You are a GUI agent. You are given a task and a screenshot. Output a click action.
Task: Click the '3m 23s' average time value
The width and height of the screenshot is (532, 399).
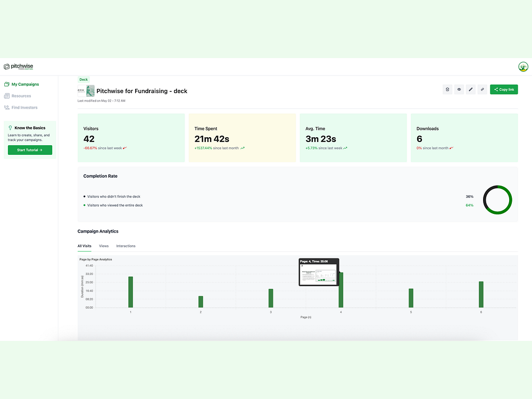tap(321, 139)
